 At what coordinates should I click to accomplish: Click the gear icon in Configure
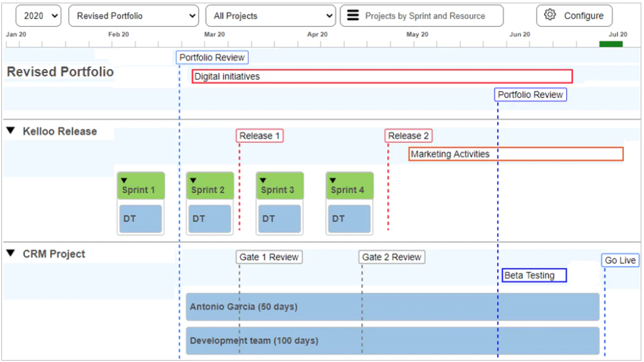550,15
